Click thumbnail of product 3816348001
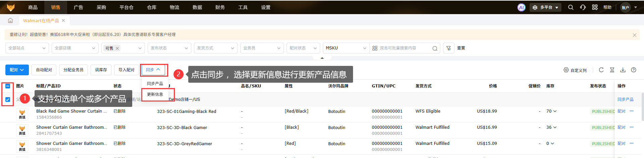 click(22, 147)
